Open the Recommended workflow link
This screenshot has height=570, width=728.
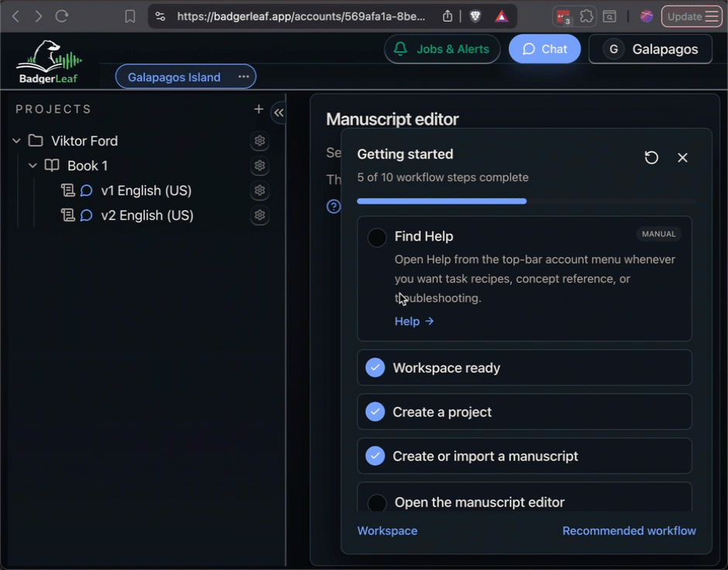[x=629, y=531]
